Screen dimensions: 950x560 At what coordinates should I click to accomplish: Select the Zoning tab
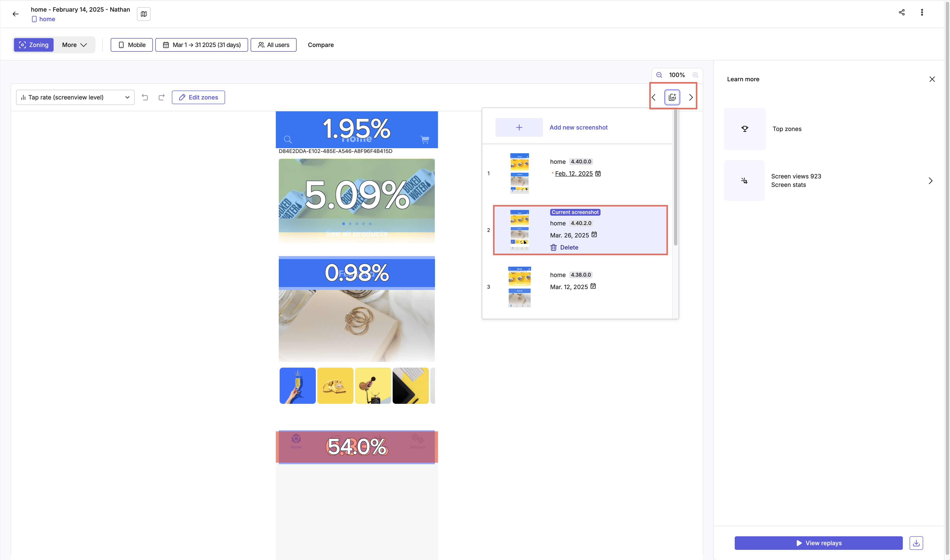[34, 45]
